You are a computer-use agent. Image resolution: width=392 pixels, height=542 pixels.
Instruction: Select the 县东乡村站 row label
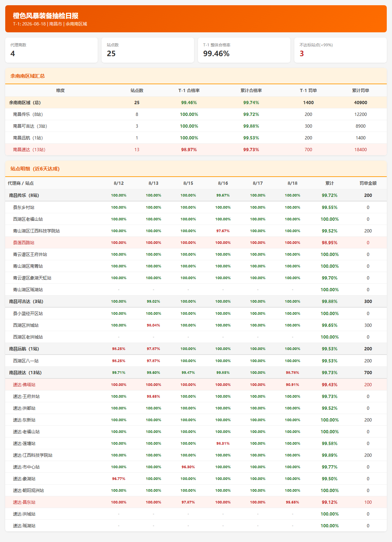(24, 207)
